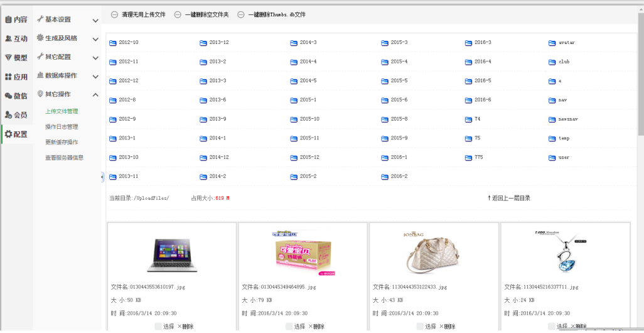This screenshot has height=333, width=644.
Task: Select the checkbox under the diaper box image
Action: [289, 326]
